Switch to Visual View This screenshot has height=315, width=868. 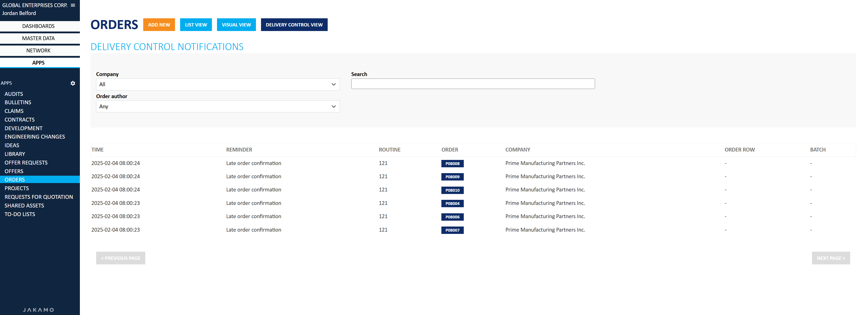[236, 25]
